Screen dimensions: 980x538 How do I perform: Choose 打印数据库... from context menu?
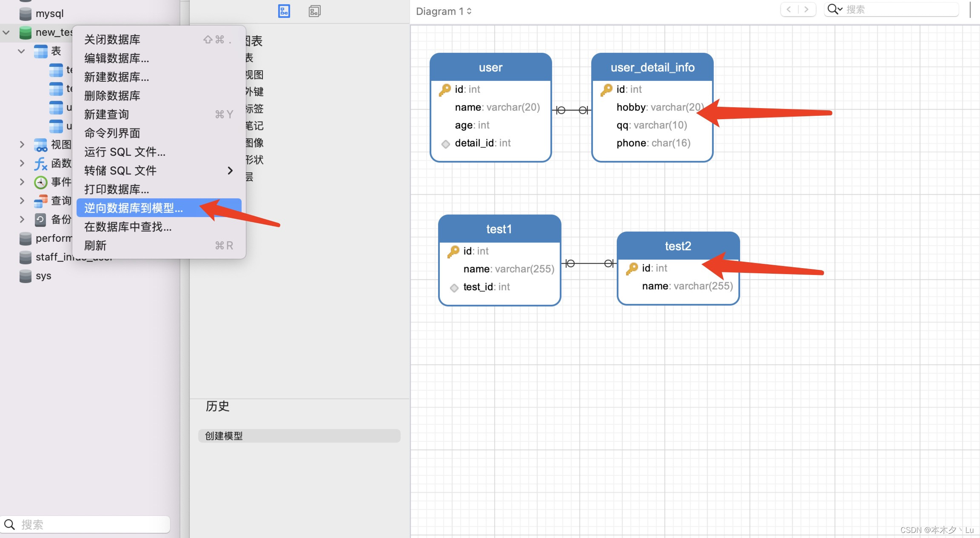pos(159,189)
